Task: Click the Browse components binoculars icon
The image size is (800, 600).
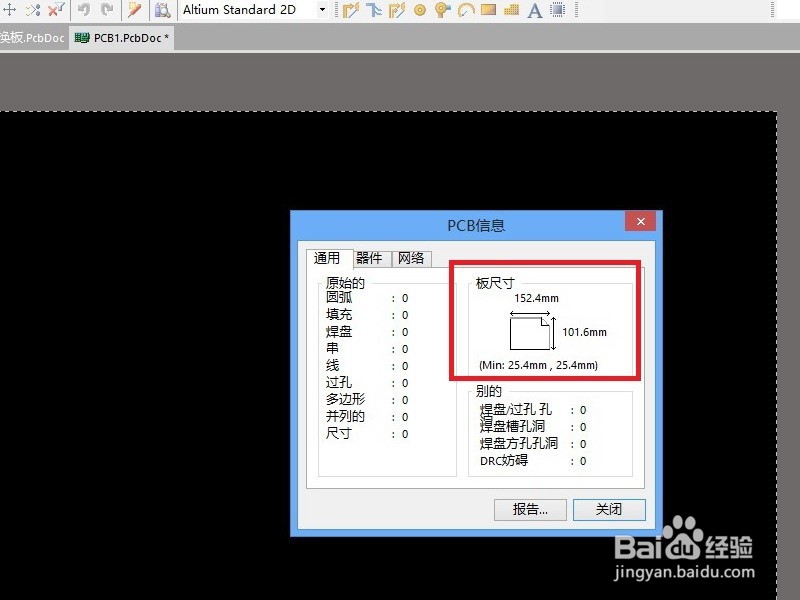Action: (162, 9)
